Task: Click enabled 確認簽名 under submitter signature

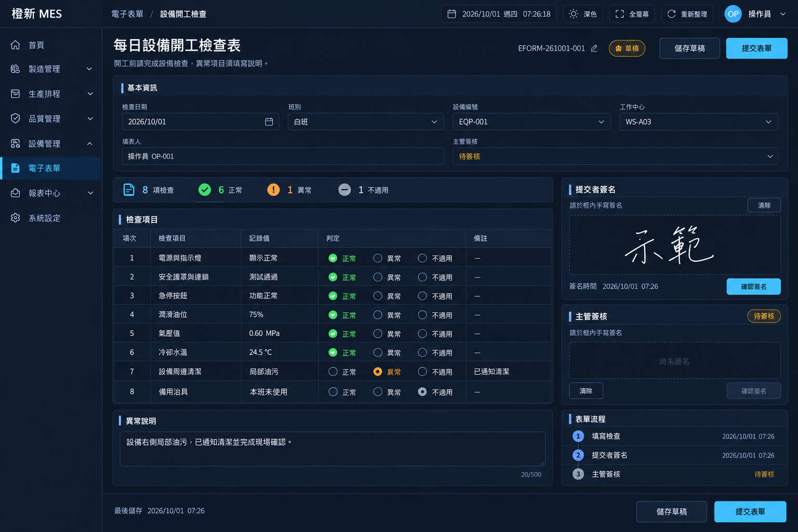Action: [753, 286]
